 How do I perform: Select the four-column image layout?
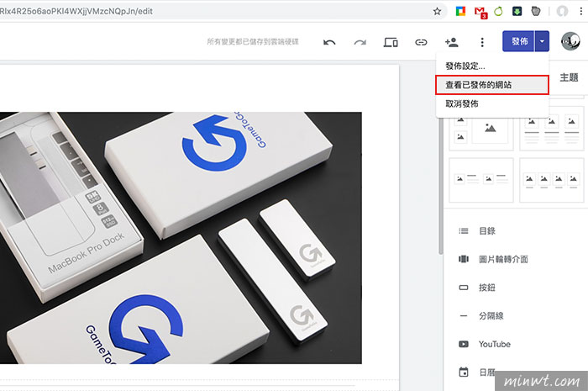pos(552,180)
